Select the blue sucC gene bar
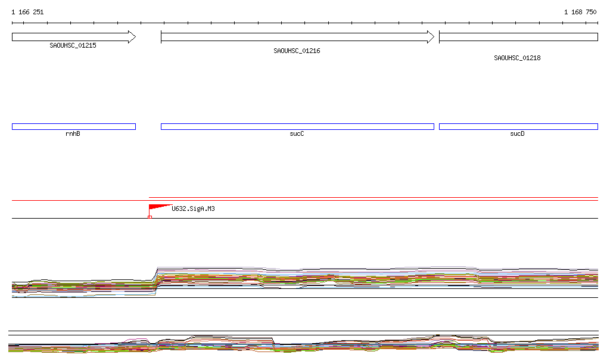 [297, 126]
